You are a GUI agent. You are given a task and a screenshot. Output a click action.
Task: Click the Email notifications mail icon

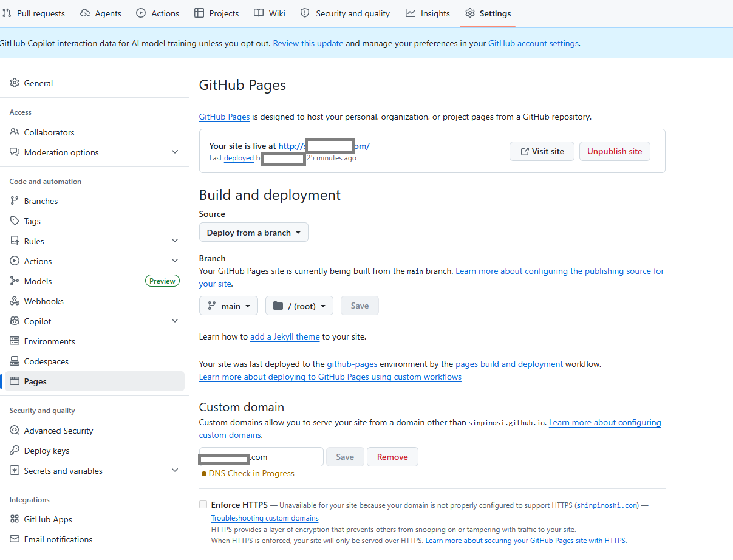coord(15,539)
